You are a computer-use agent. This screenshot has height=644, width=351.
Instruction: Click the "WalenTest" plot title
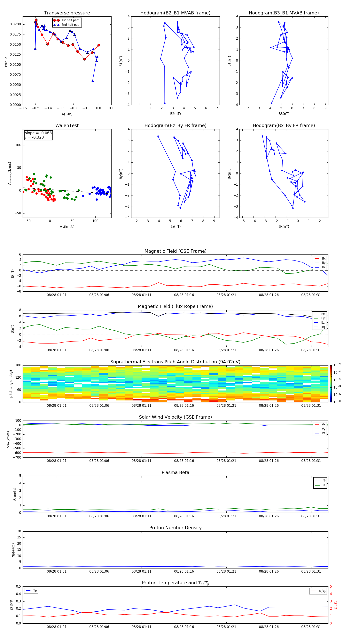pyautogui.click(x=67, y=125)
